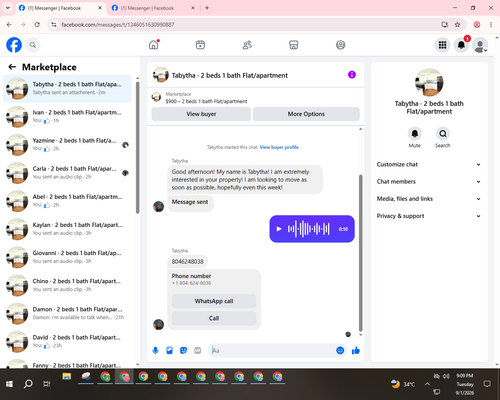Open the Facebook home logo
Image resolution: width=500 pixels, height=400 pixels.
click(x=14, y=45)
